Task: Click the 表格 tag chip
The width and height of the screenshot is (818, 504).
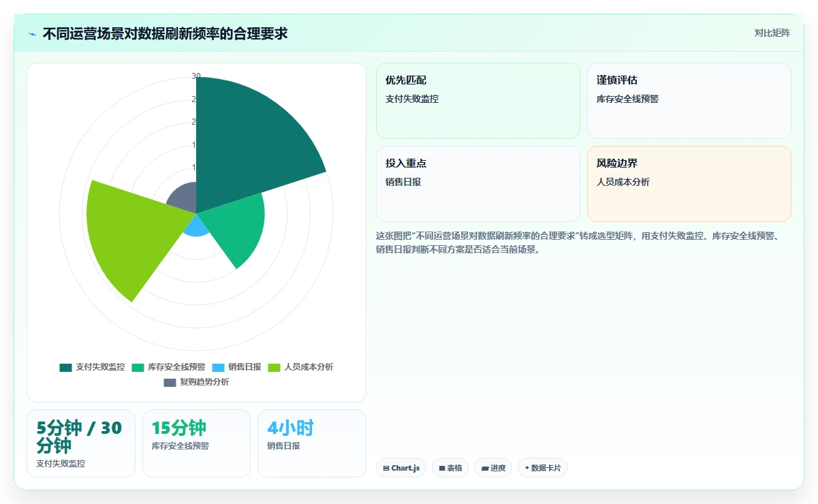Action: click(x=450, y=468)
